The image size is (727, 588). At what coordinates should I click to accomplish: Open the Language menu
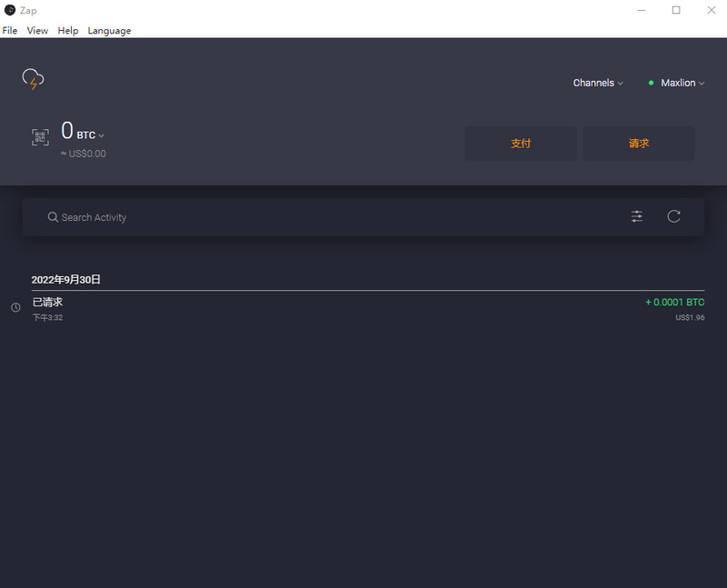pos(109,31)
